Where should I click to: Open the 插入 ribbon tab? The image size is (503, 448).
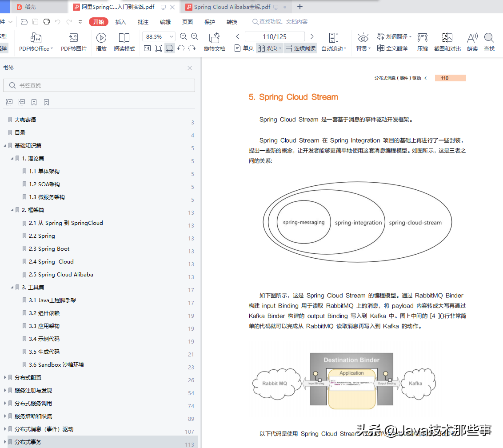coord(120,22)
